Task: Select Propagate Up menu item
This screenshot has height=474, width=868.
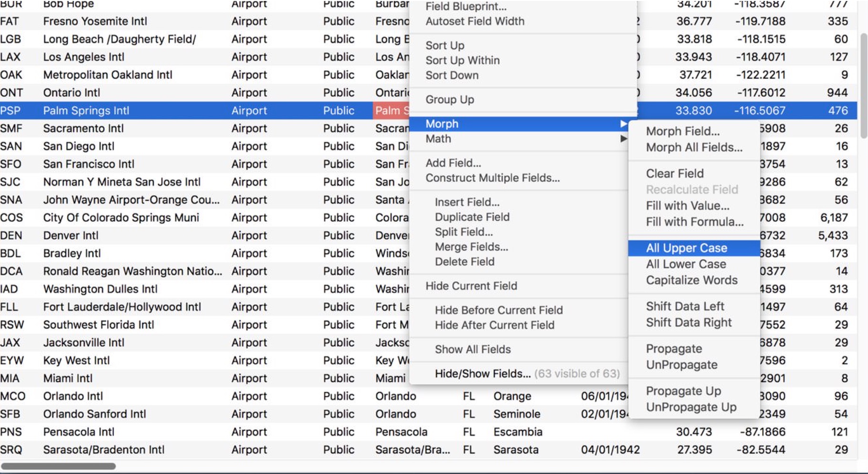Action: [x=683, y=391]
